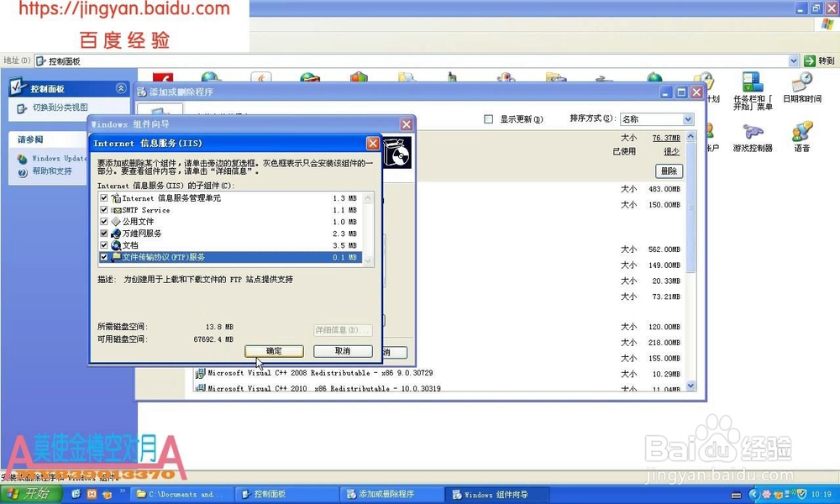Open the 排序方式 名称 dropdown
This screenshot has width=840, height=504.
[x=688, y=119]
